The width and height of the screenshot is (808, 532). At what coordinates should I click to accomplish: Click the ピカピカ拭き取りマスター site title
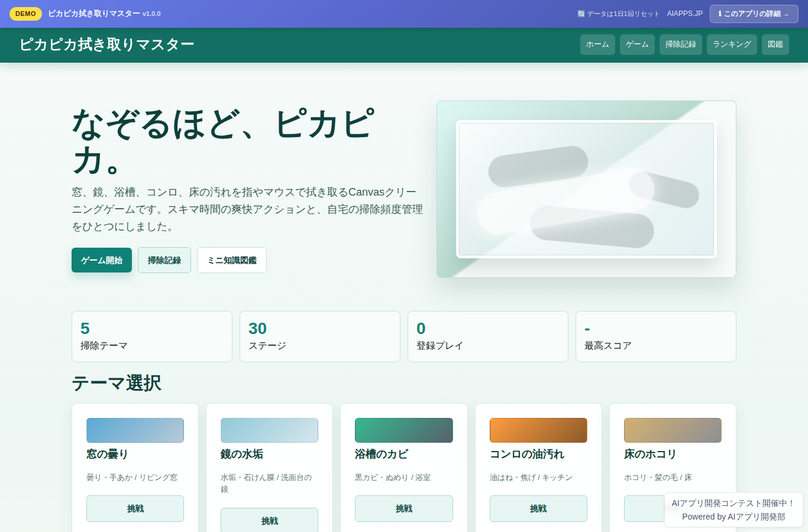[x=106, y=45]
